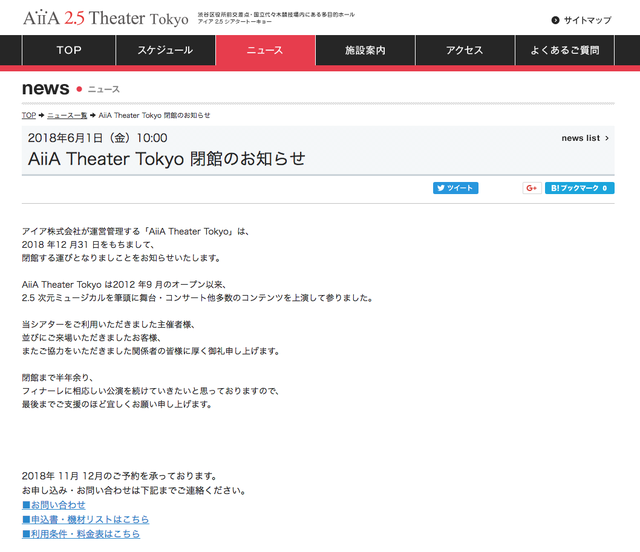Click the line 閉館まで半年余り、
640x552 pixels.
click(58, 378)
